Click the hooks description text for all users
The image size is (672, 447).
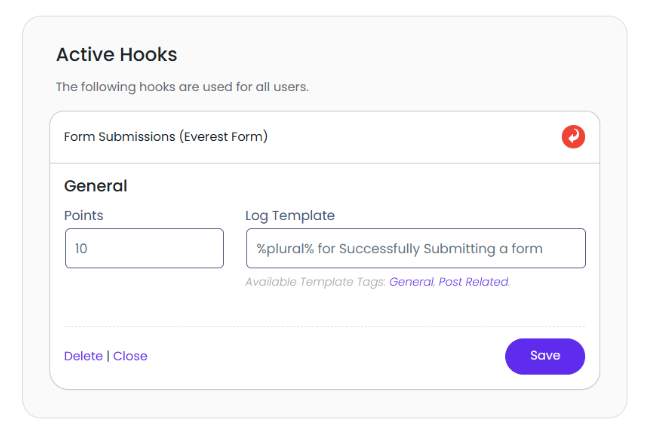tap(182, 87)
